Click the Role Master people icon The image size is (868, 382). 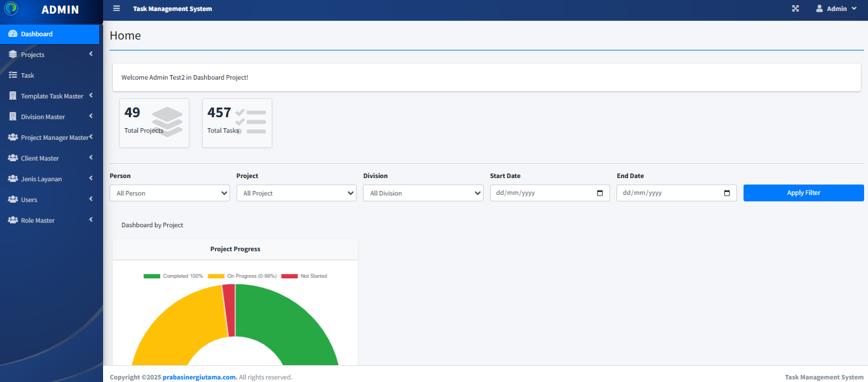pyautogui.click(x=13, y=220)
